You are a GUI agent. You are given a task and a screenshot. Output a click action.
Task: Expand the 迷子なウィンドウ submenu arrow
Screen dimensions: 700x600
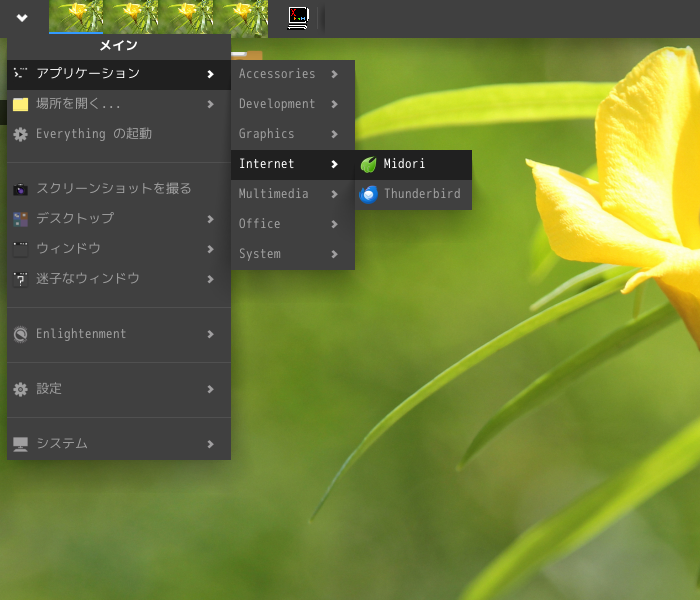(x=211, y=279)
